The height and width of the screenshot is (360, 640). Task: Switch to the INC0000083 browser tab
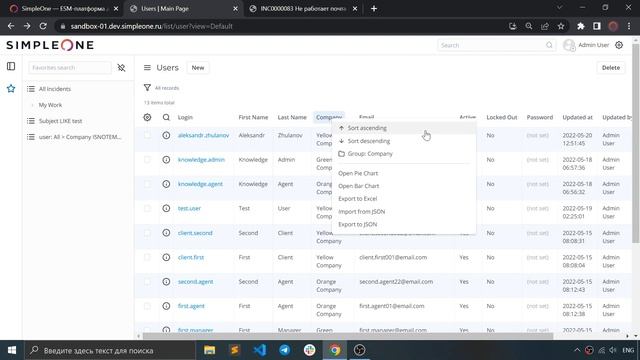pyautogui.click(x=303, y=9)
